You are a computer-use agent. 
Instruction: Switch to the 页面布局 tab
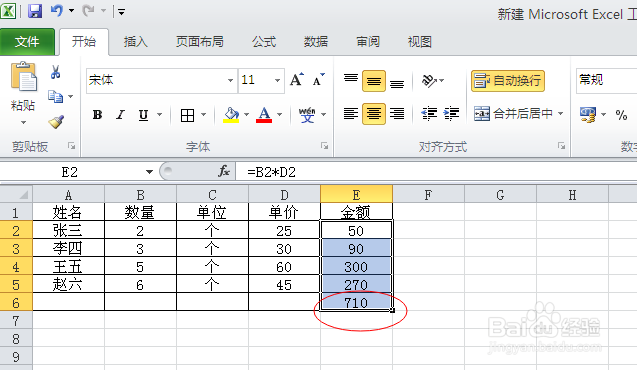coord(199,41)
